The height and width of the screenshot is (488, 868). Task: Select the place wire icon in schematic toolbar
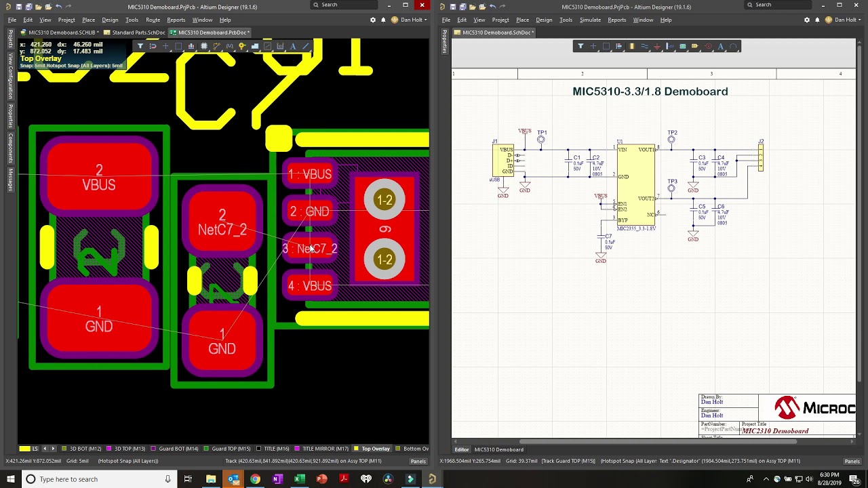pos(645,46)
